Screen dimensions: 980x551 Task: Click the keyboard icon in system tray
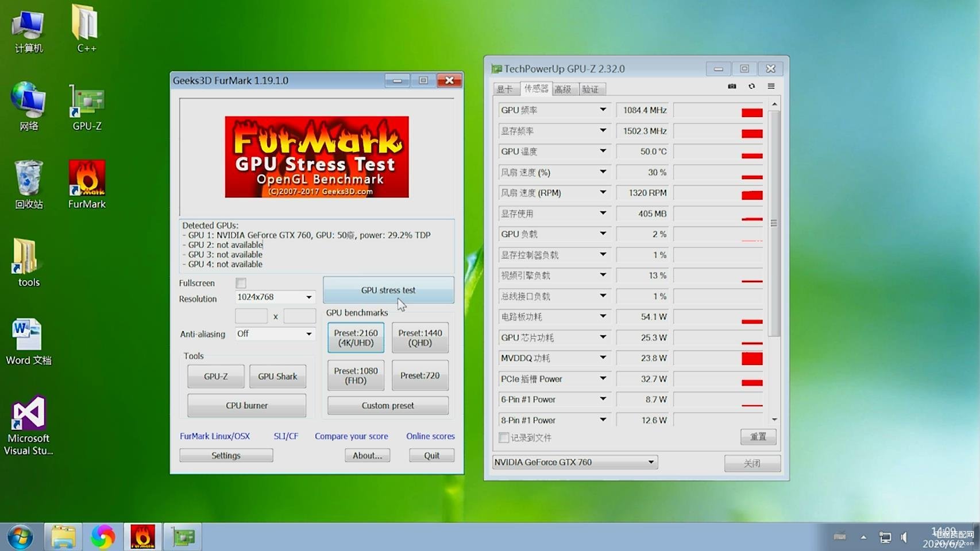click(x=839, y=537)
